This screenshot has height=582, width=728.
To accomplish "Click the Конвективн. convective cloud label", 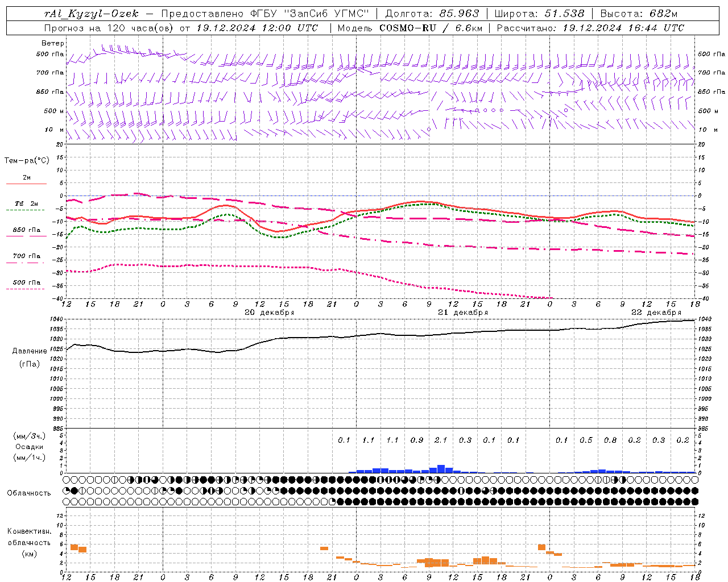I will (x=29, y=531).
